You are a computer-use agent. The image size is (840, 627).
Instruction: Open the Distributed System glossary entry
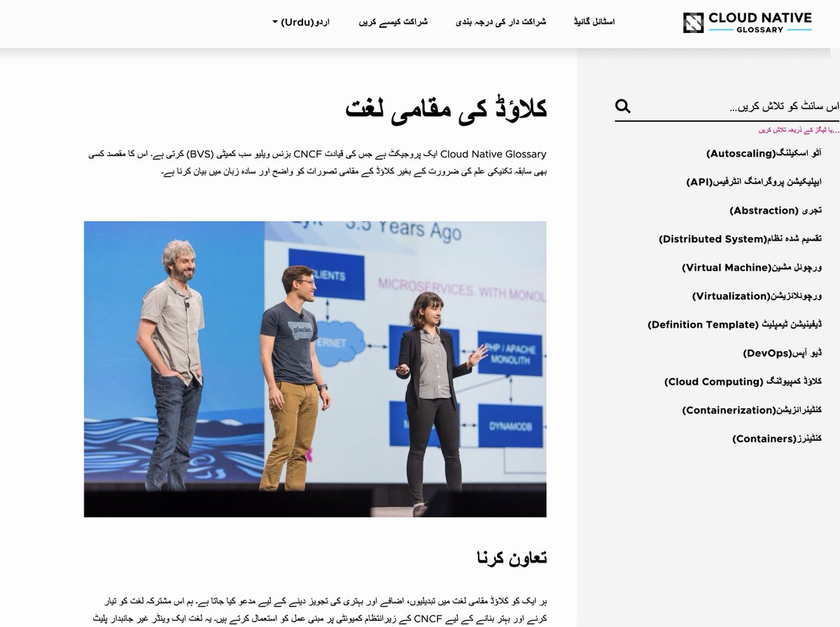tap(741, 239)
